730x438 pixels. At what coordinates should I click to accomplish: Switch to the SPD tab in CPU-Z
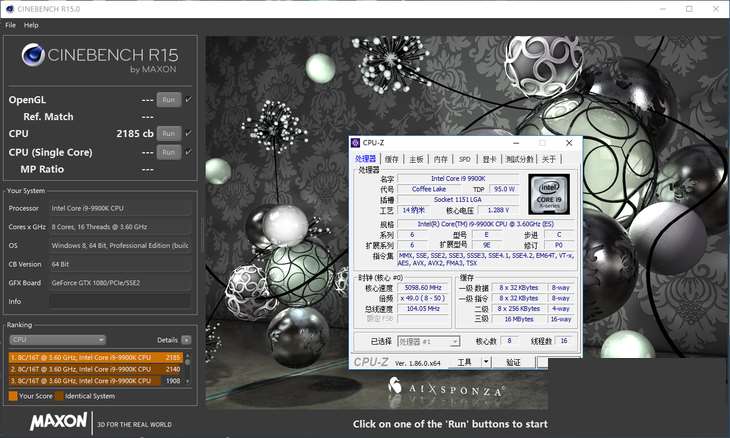click(x=465, y=159)
